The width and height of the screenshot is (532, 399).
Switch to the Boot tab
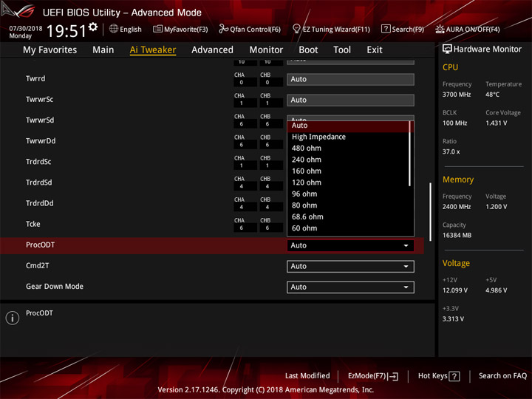click(x=308, y=50)
